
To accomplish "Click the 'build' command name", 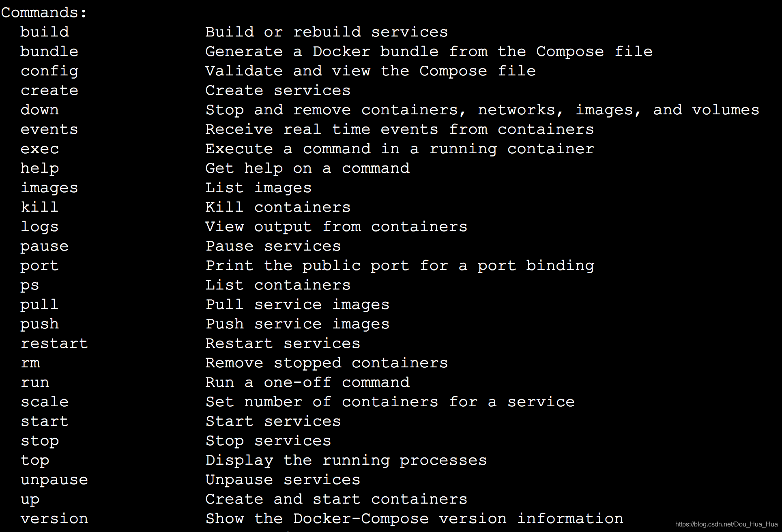I will (x=45, y=32).
